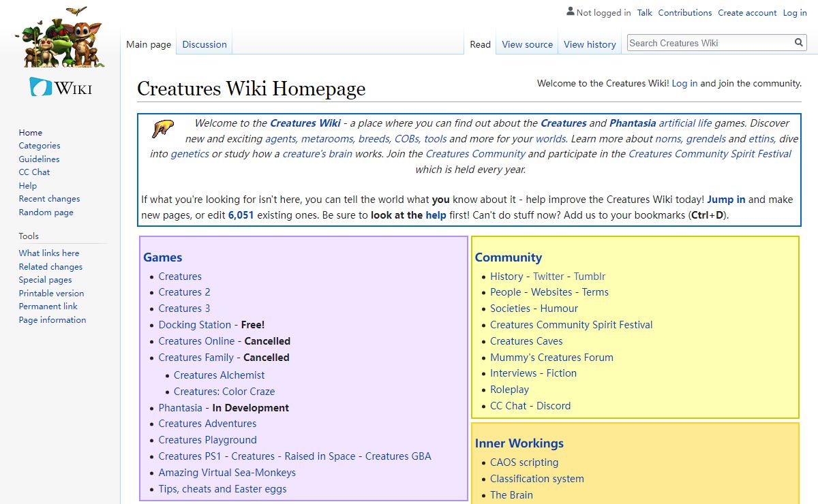Focus the Search Creatures Wiki field
The width and height of the screenshot is (818, 504).
pyautogui.click(x=710, y=43)
